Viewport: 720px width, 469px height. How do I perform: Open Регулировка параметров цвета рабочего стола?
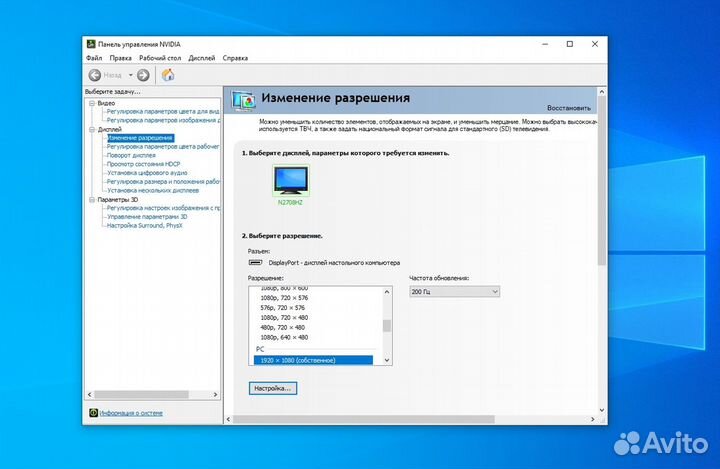point(163,147)
